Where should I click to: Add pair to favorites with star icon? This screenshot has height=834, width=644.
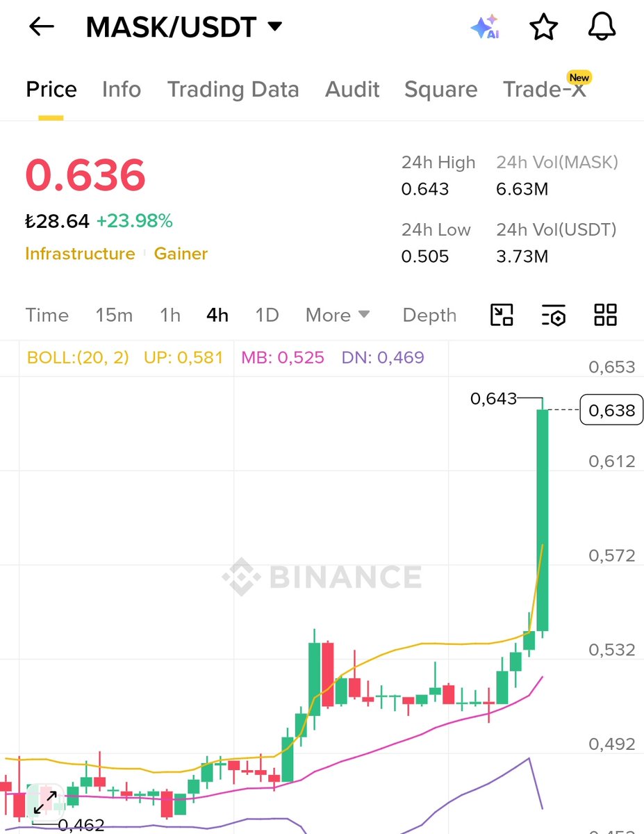point(543,27)
